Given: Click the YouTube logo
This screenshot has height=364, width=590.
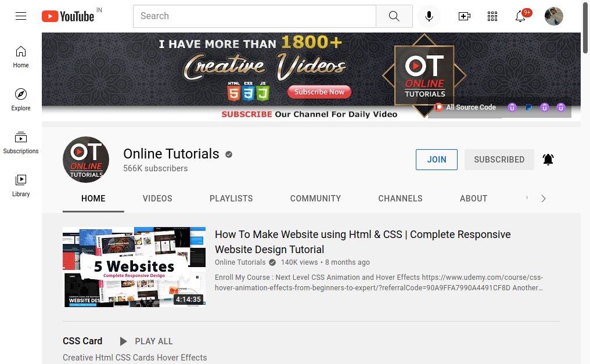Looking at the screenshot, I should (x=68, y=16).
